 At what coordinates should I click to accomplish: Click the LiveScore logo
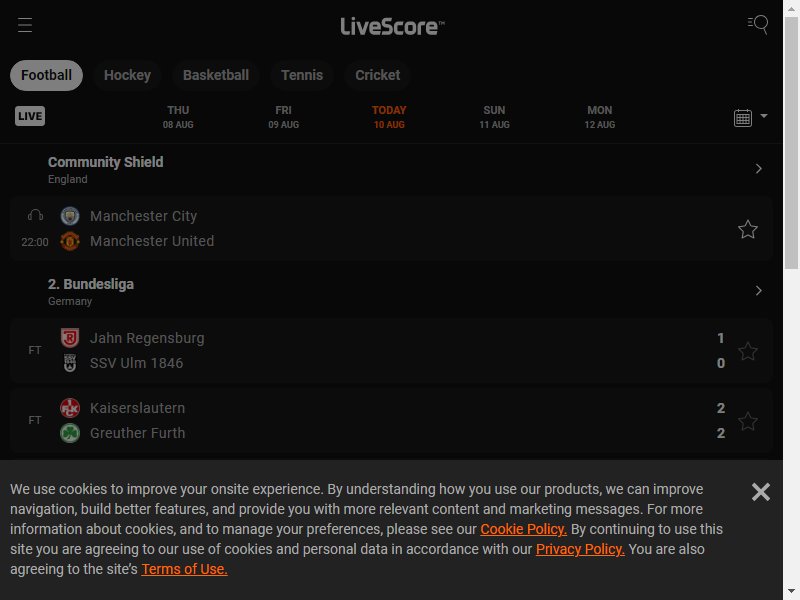click(x=392, y=27)
